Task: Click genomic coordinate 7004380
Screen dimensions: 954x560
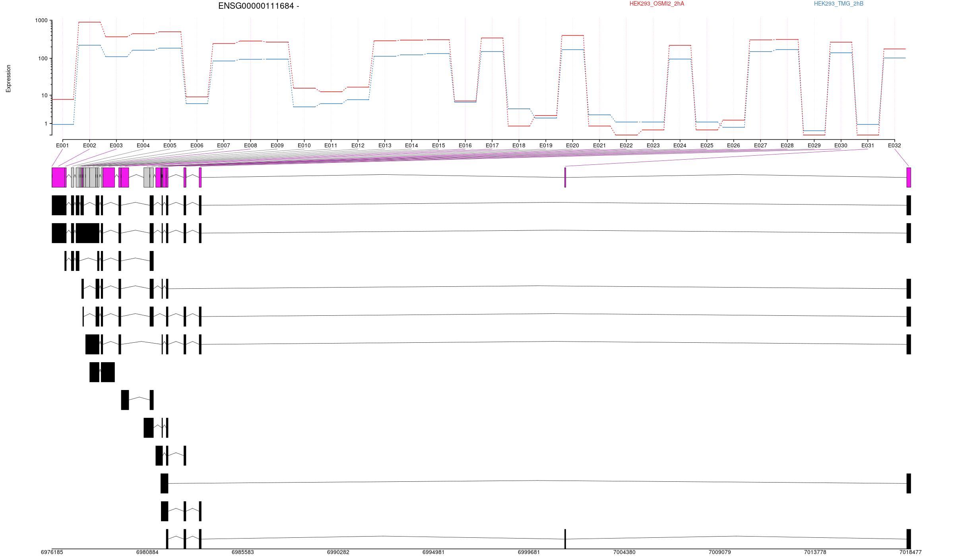Action: [624, 552]
